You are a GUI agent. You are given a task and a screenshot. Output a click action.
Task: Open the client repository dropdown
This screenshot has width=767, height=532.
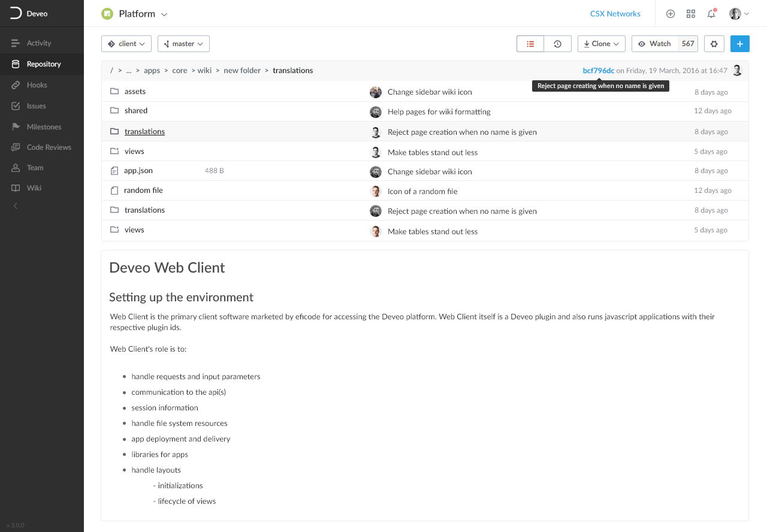(126, 44)
